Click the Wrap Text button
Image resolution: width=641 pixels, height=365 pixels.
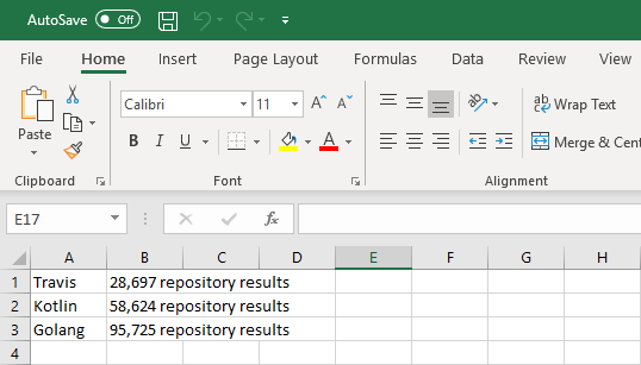(x=575, y=104)
